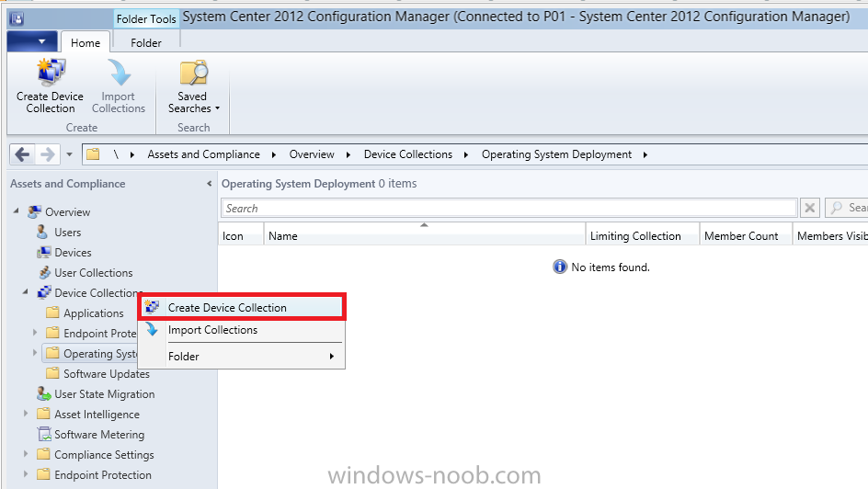Go forward with the right arrow button

[x=48, y=154]
